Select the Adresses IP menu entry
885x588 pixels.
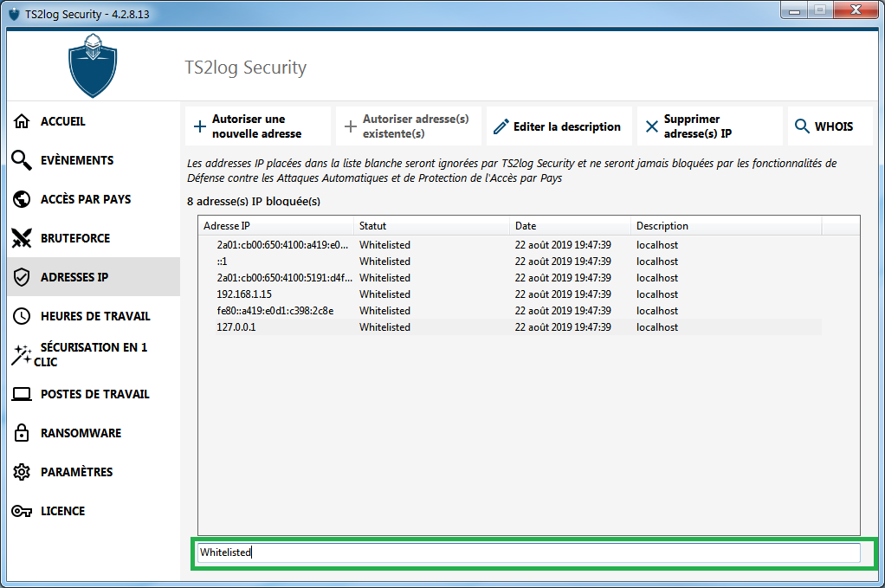(x=94, y=277)
